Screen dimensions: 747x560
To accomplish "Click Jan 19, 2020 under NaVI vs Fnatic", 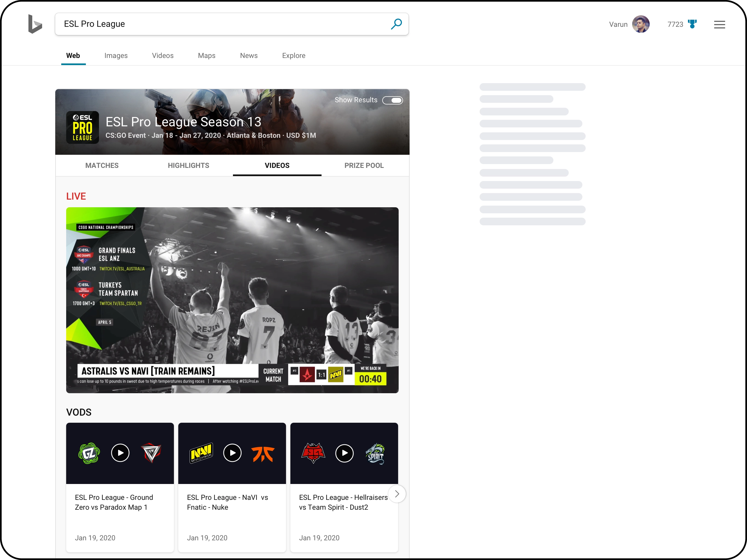I will [207, 538].
